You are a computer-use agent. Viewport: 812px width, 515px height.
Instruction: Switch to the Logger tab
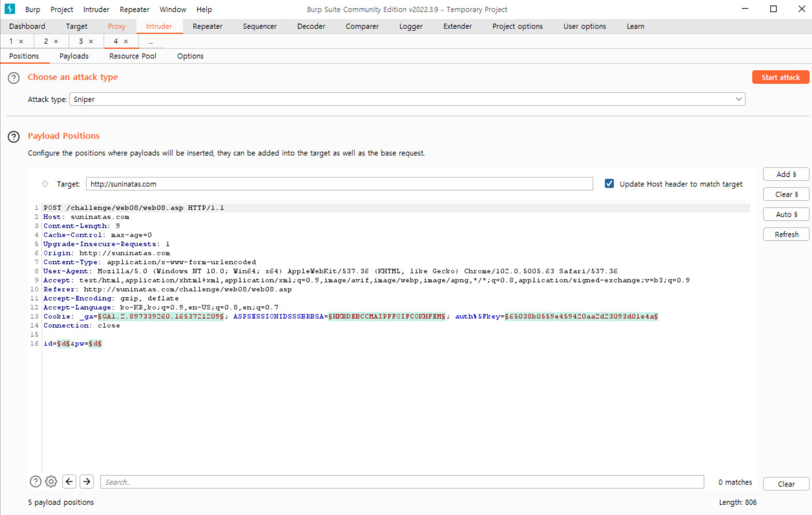coord(411,26)
